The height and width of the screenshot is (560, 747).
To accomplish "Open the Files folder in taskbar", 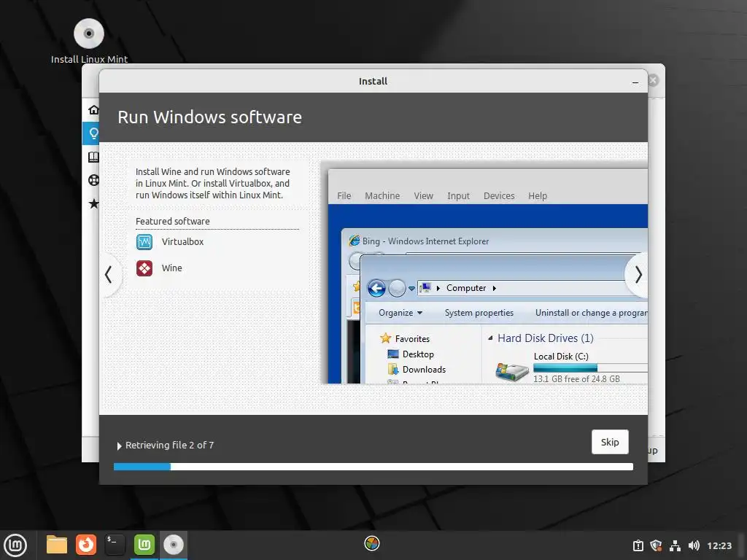I will [57, 544].
